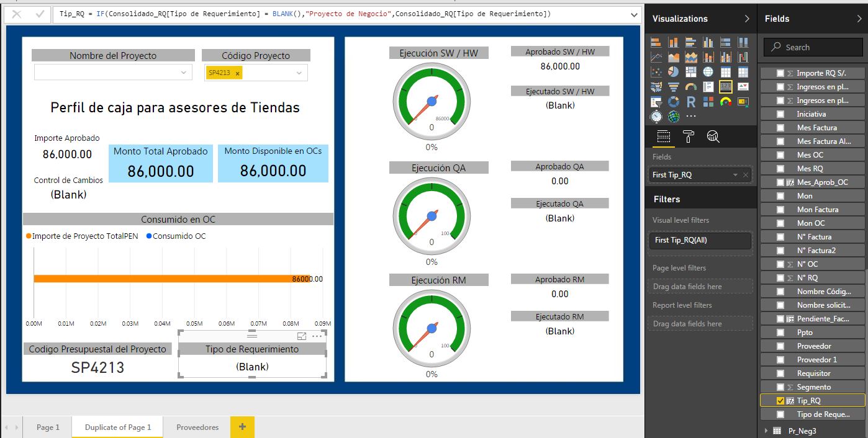Open the First Tip_RQ field well dropdown
This screenshot has width=868, height=438.
click(x=736, y=175)
